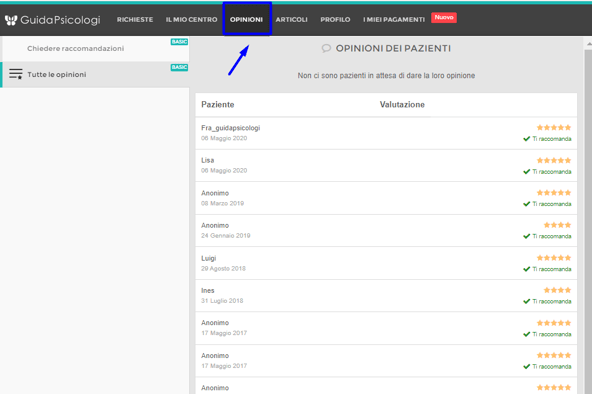Click the vertical scrollbar track
This screenshot has width=592, height=394.
click(x=589, y=223)
